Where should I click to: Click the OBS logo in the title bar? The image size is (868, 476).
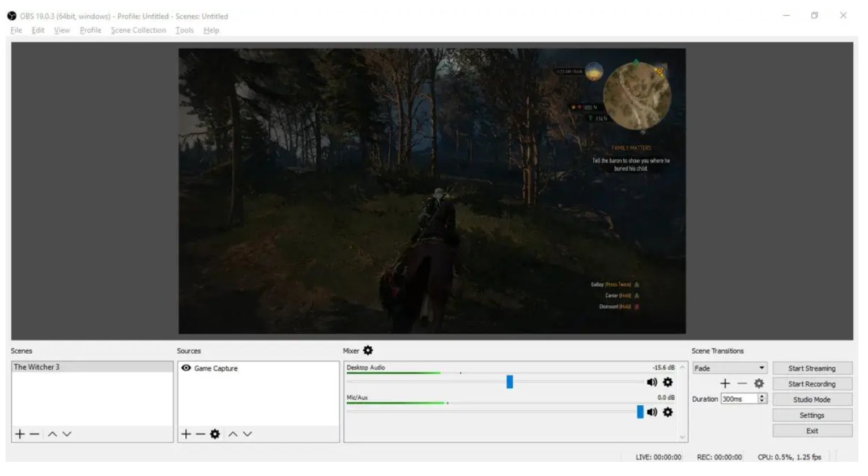[12, 16]
